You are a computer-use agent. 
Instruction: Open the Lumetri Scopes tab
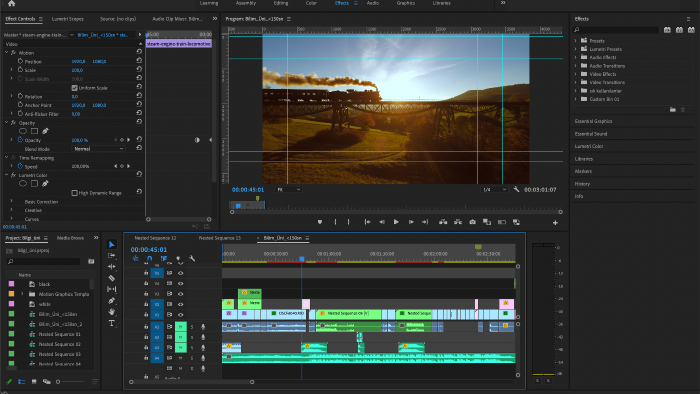(67, 19)
